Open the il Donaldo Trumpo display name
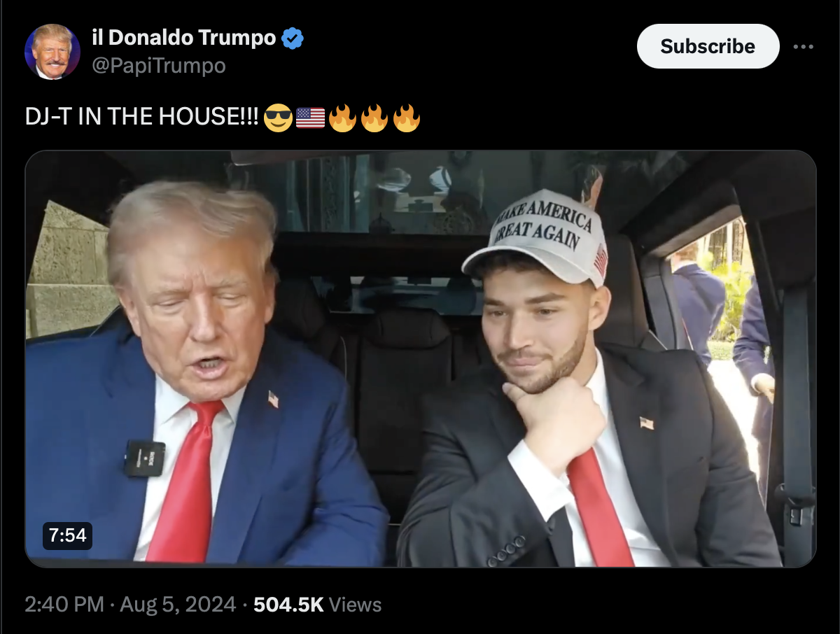Screen dimensions: 840x634 (184, 38)
